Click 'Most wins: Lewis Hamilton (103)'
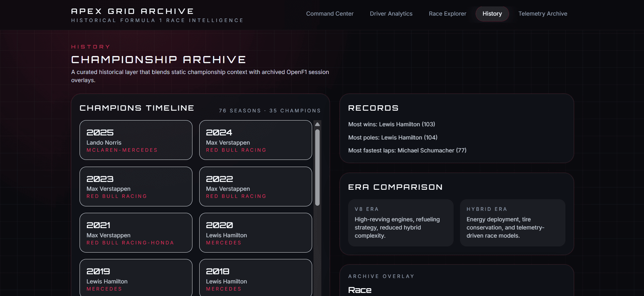 [391, 124]
